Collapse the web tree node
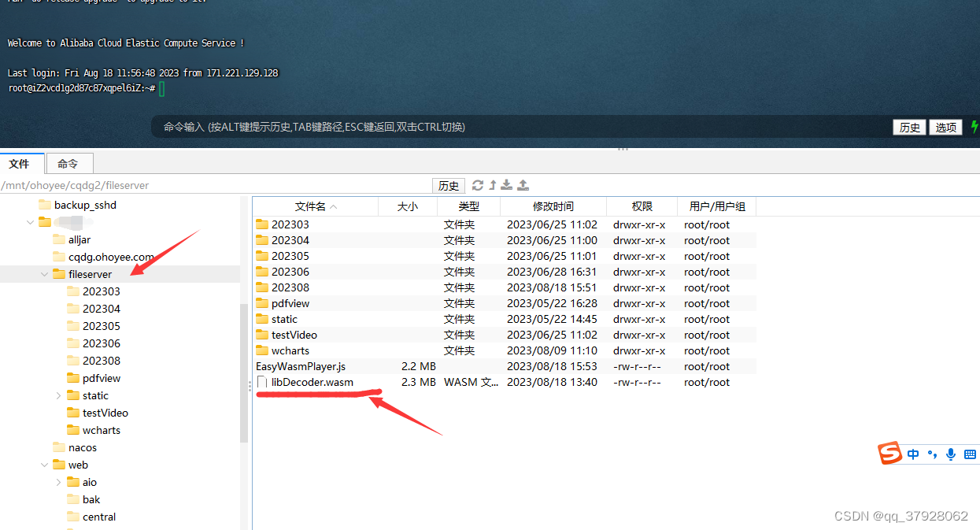 [x=44, y=465]
